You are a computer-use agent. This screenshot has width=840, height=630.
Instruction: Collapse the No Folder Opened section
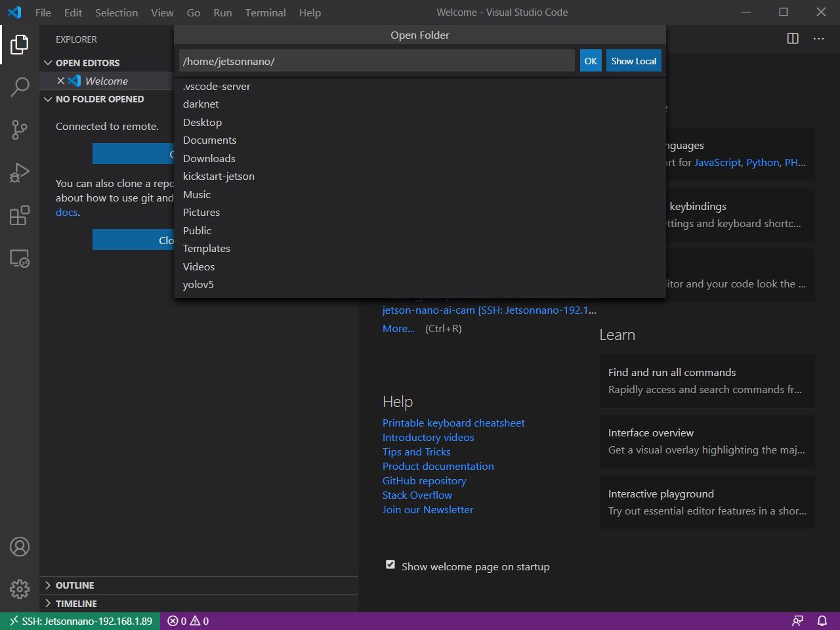(x=47, y=99)
